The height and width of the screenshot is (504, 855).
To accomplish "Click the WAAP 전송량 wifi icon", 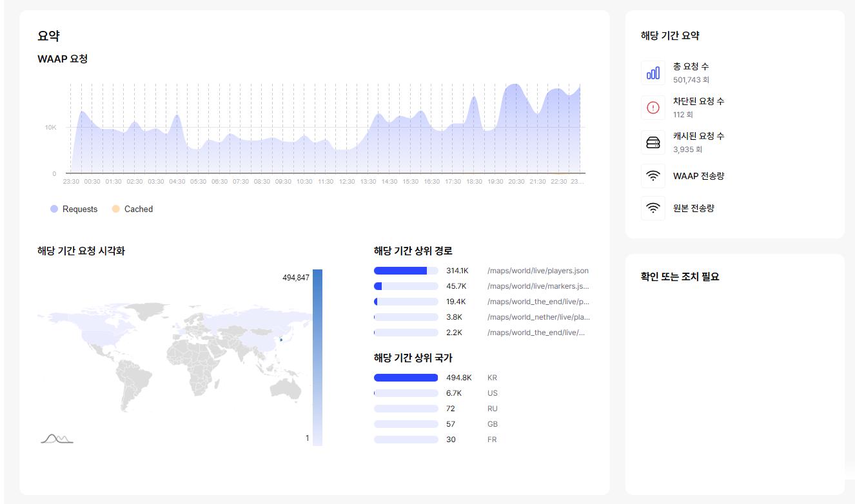I will coord(653,176).
